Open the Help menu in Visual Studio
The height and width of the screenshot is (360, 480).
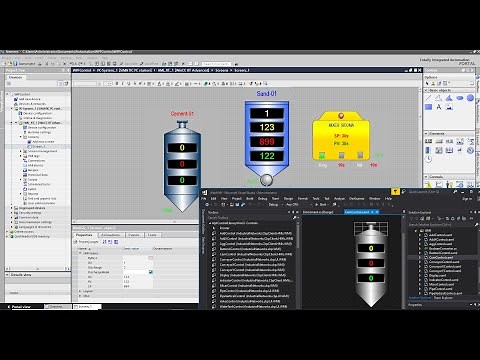point(388,199)
